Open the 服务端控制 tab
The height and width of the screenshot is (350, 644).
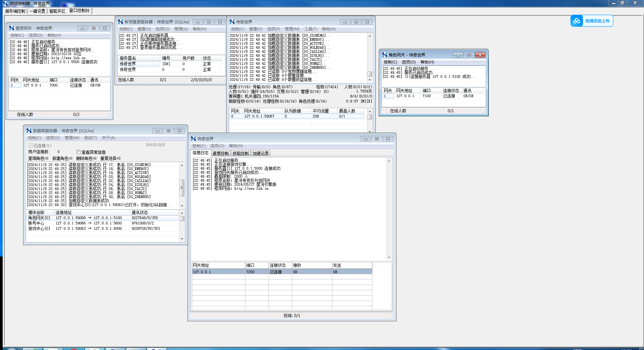tap(15, 11)
